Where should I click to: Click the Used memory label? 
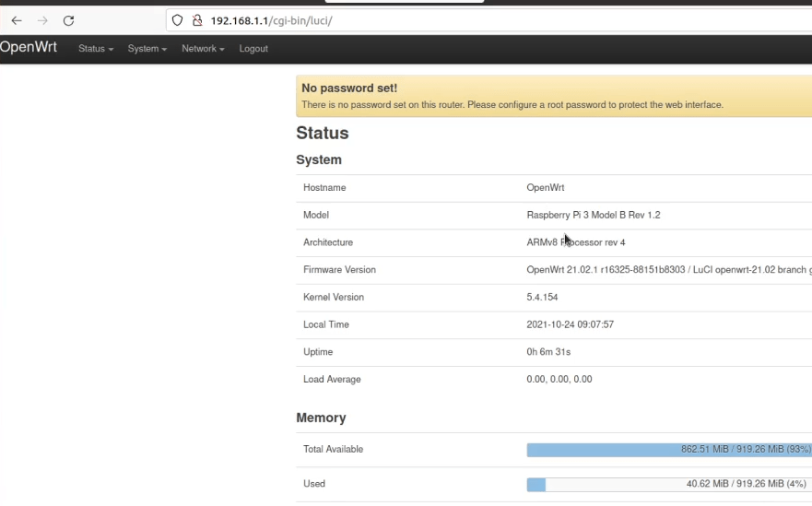tap(313, 484)
